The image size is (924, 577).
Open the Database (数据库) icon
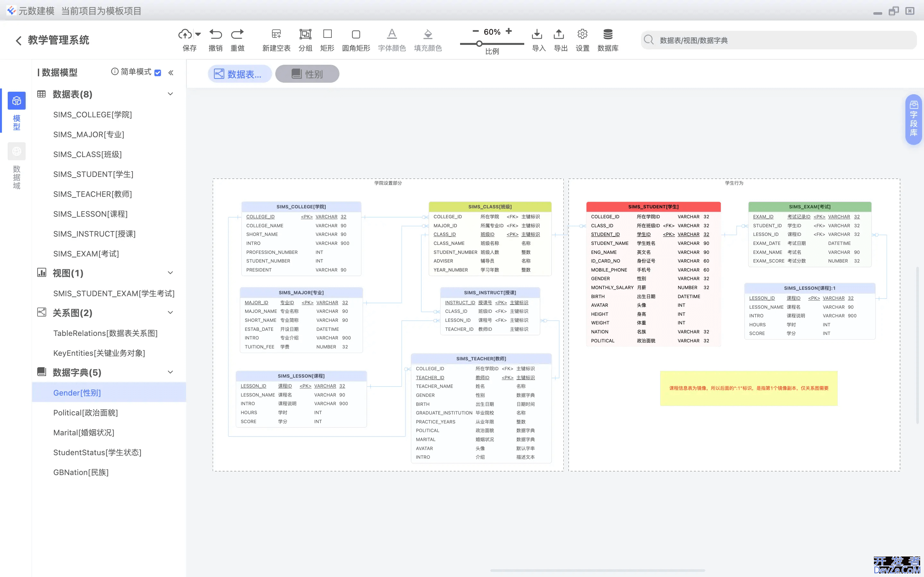tap(608, 34)
